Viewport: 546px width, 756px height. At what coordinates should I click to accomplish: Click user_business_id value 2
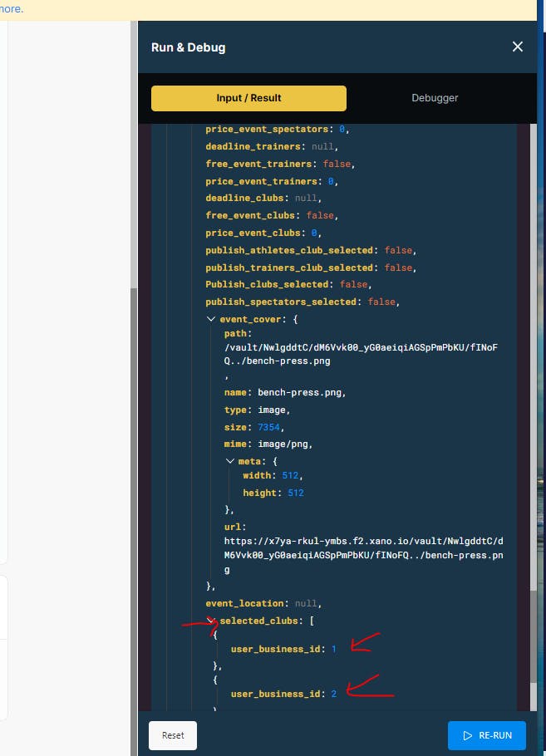coord(334,694)
